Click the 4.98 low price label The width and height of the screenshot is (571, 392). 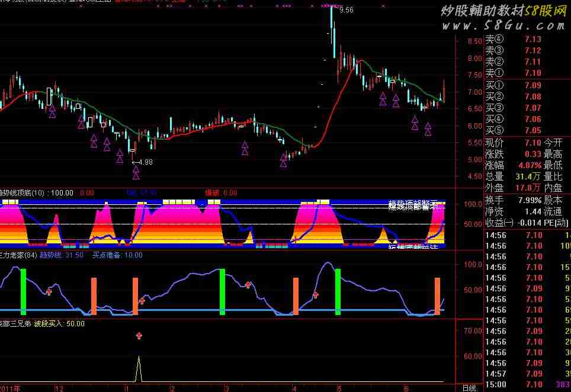145,162
